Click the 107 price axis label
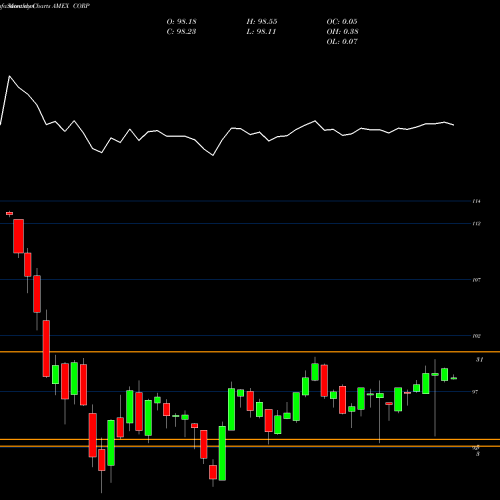 tap(477, 280)
